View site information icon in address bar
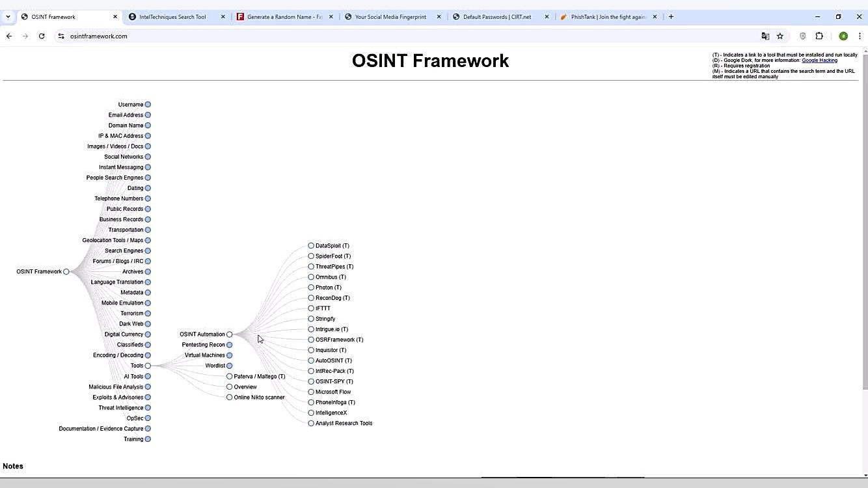Viewport: 868px width, 488px height. (61, 36)
